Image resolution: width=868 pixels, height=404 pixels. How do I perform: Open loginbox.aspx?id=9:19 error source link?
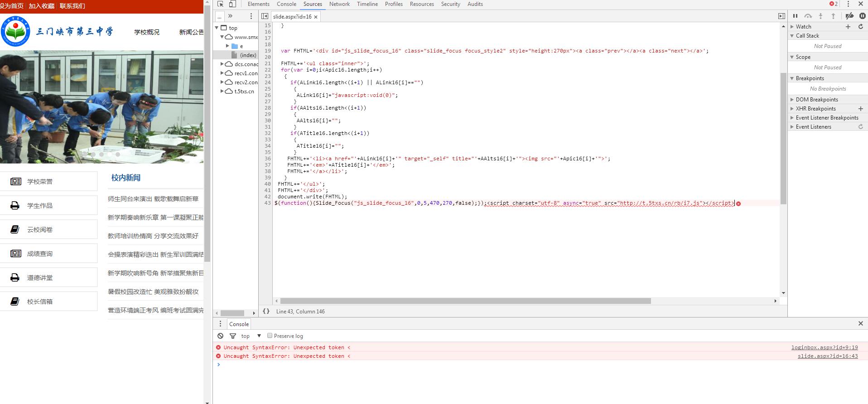pyautogui.click(x=825, y=347)
